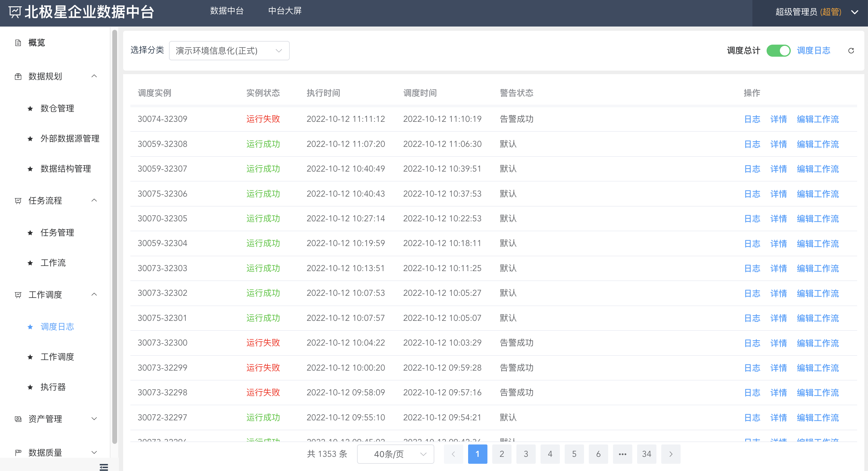
Task: Go to page 34
Action: pyautogui.click(x=646, y=454)
